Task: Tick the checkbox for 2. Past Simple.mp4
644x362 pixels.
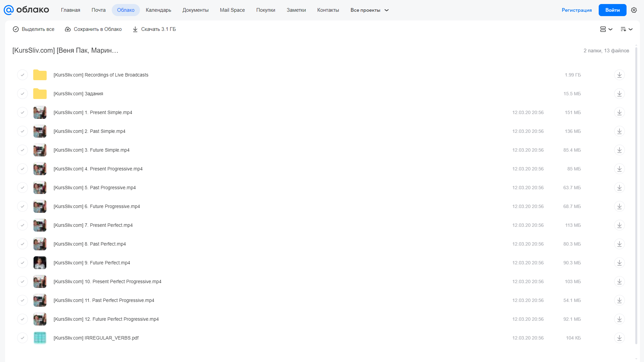Action: click(x=22, y=131)
